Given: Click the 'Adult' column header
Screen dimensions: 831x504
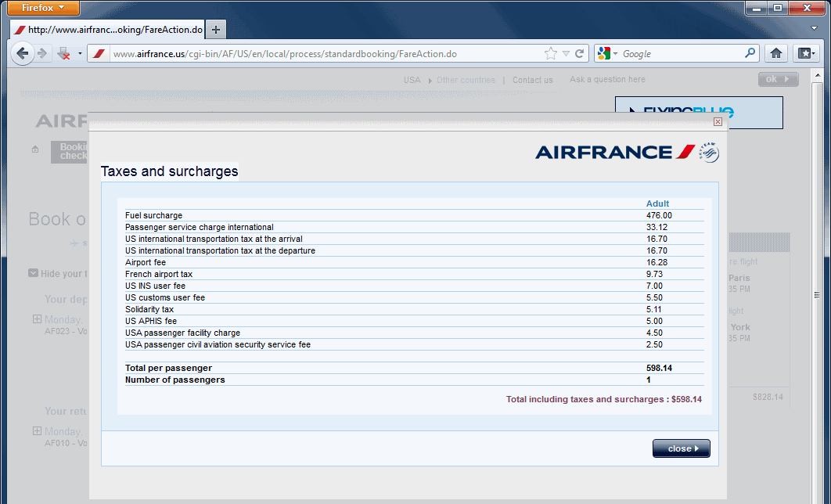Looking at the screenshot, I should pos(657,203).
